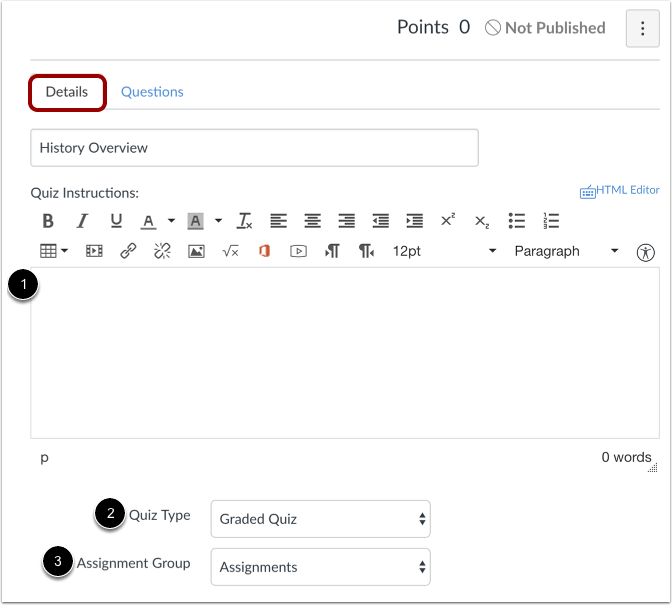Image resolution: width=672 pixels, height=605 pixels.
Task: Set right-to-left text direction
Action: click(x=366, y=251)
